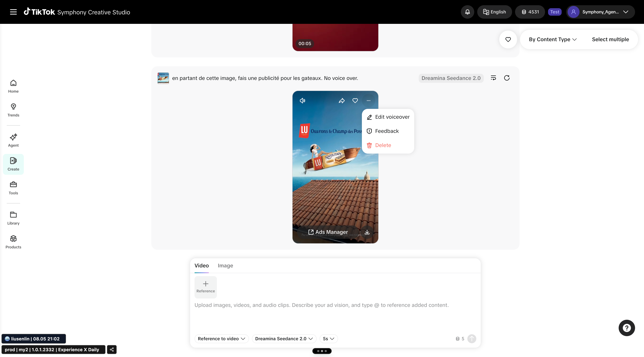
Task: Click the reuse prompt icon beside Dreamina tag
Action: (493, 78)
